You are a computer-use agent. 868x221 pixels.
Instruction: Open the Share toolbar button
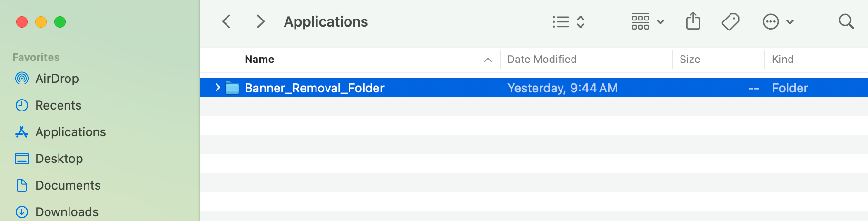coord(693,21)
